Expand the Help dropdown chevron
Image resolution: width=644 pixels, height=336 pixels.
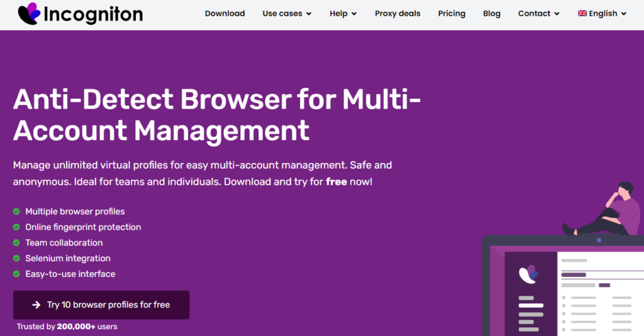click(x=354, y=14)
